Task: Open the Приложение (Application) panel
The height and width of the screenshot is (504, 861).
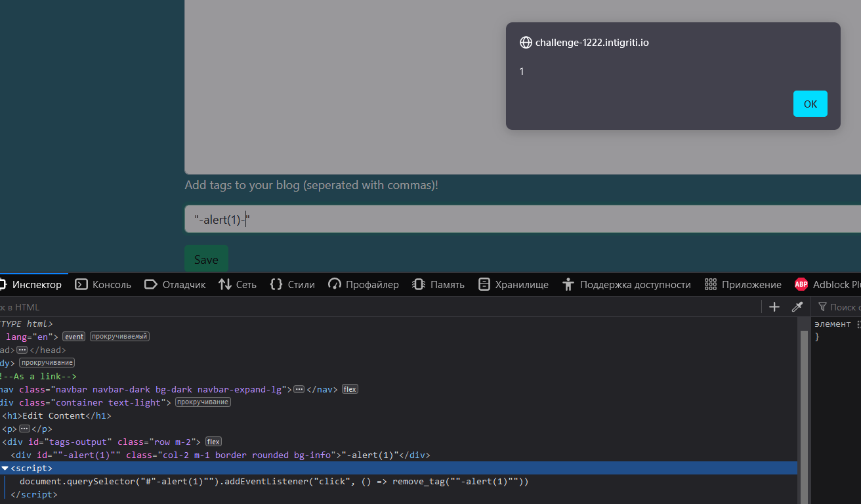Action: click(x=743, y=284)
